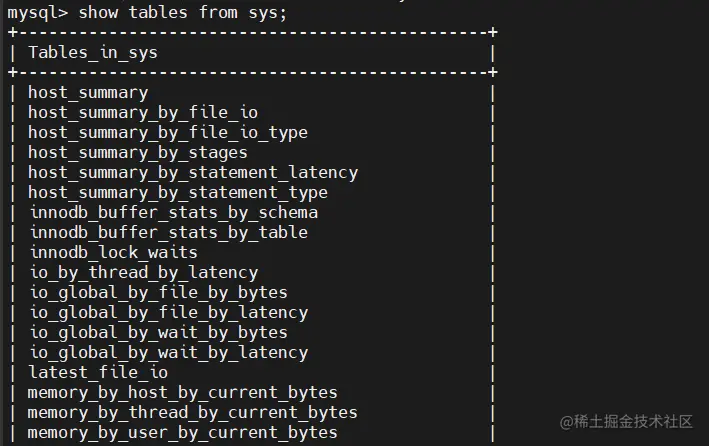Click the io_by_thread_by_latency entry
The height and width of the screenshot is (446, 709).
point(142,272)
